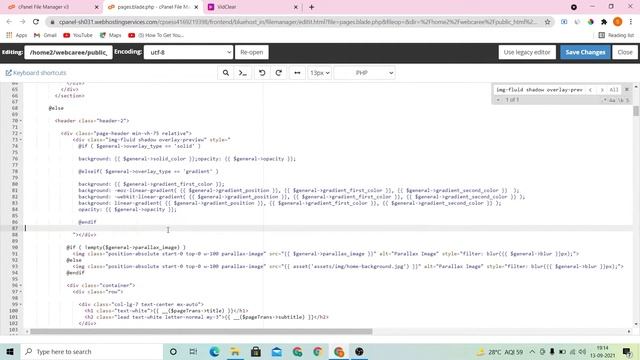Go to the previous search match
640x360 pixels.
(590, 89)
